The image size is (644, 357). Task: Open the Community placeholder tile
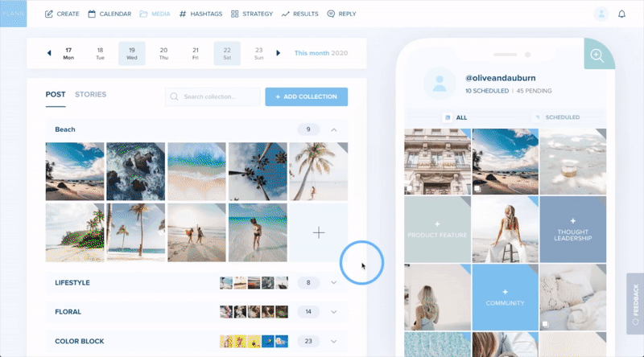(x=506, y=297)
